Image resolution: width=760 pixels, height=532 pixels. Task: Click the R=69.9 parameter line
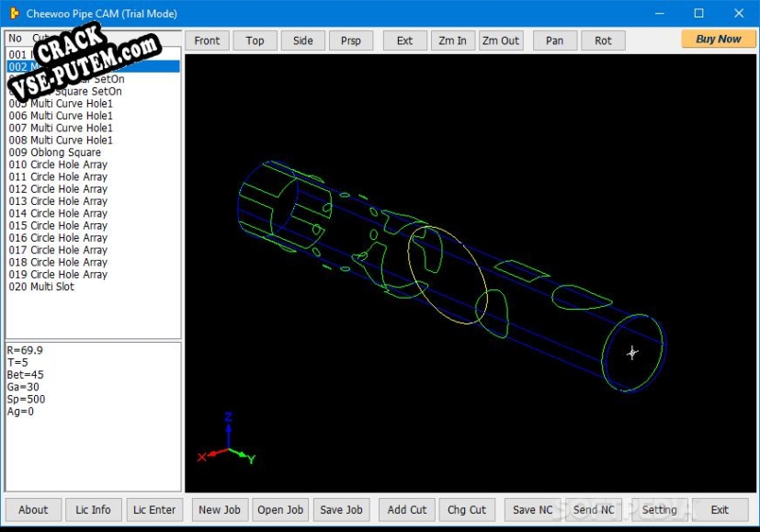pyautogui.click(x=25, y=350)
